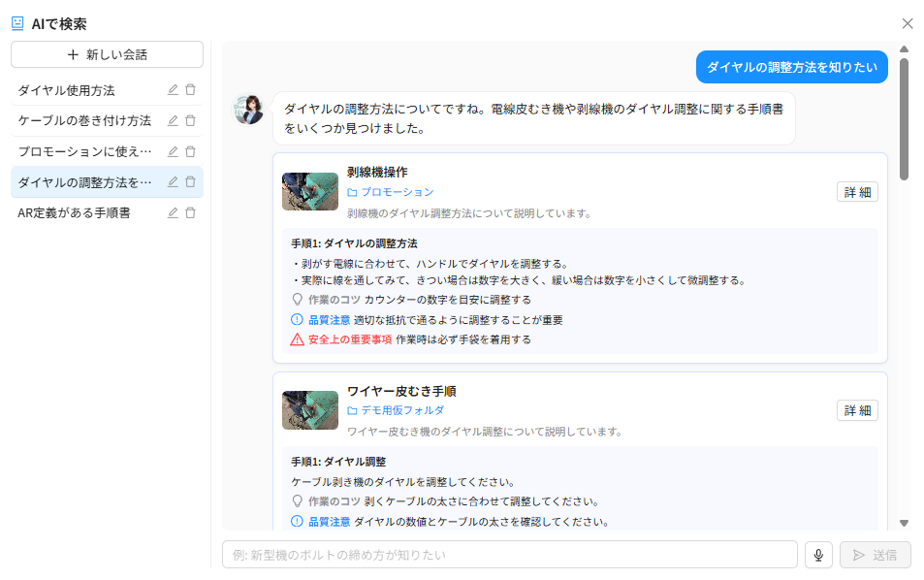The image size is (924, 580).
Task: Click the ワイヤー皮むき手順 card title
Action: point(401,391)
